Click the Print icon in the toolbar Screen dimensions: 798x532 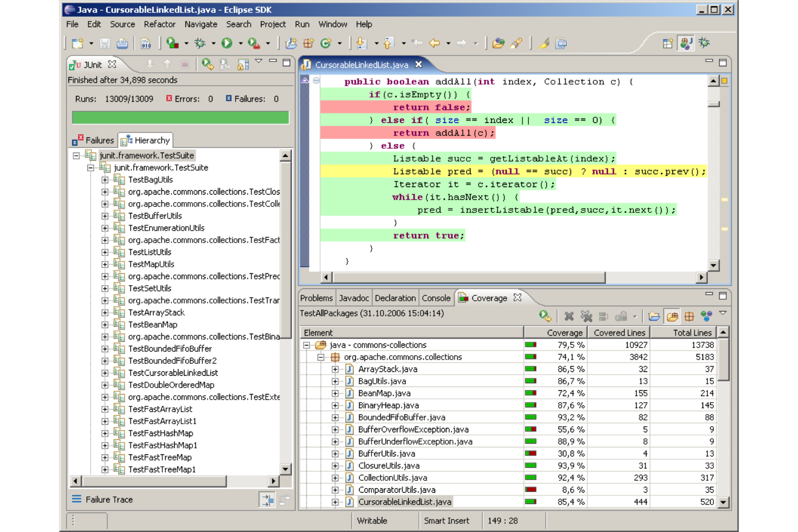click(122, 43)
